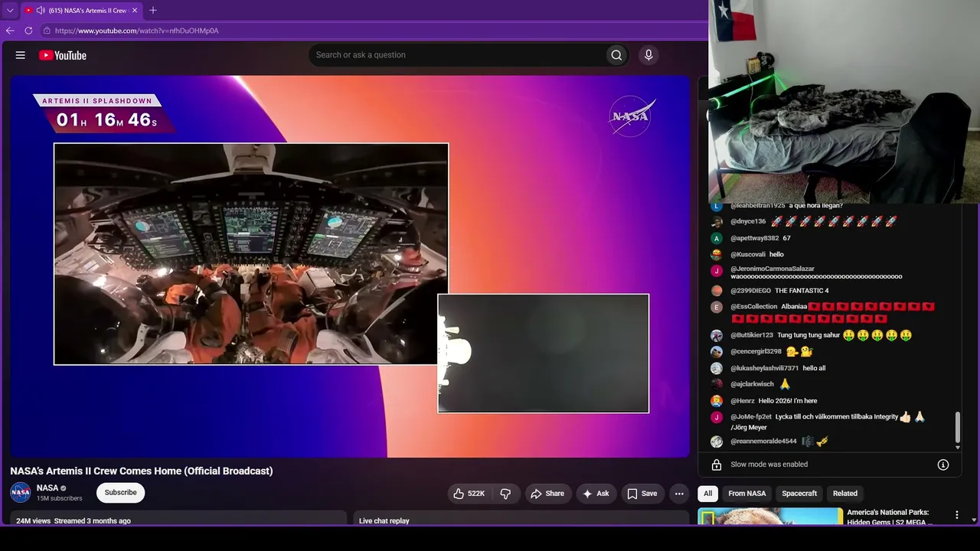Click the Artemis II video player
The height and width of the screenshot is (551, 980).
pyautogui.click(x=351, y=266)
